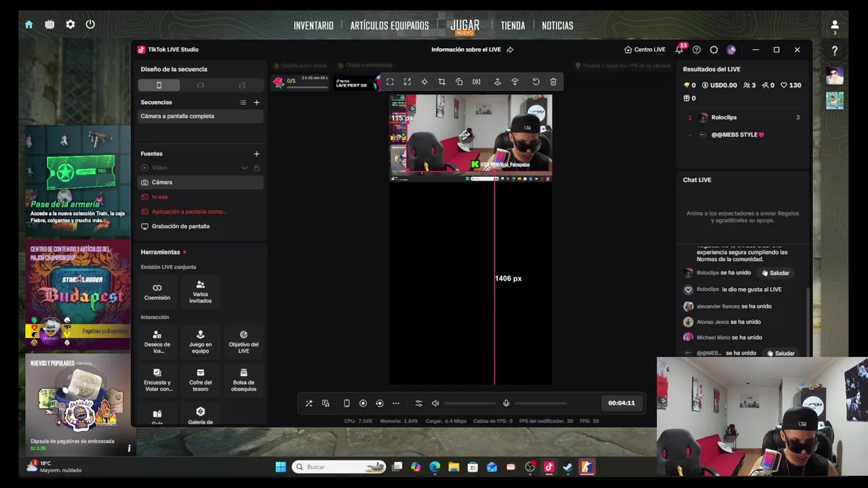Click the expand to full canvas icon
This screenshot has height=488, width=868.
[407, 82]
